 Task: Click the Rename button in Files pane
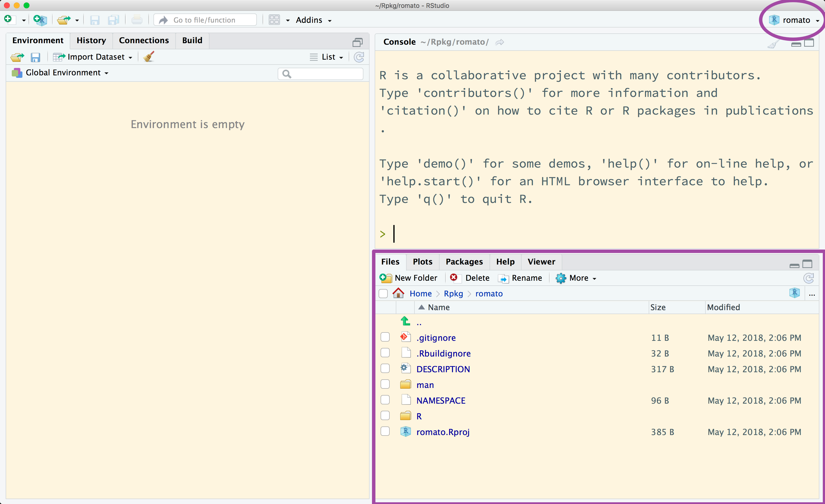coord(520,278)
